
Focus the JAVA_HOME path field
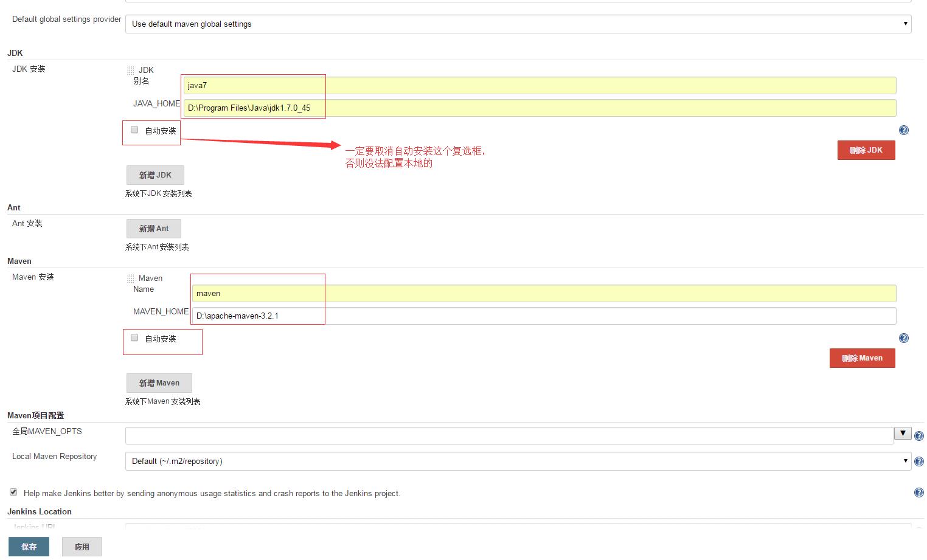click(x=540, y=108)
